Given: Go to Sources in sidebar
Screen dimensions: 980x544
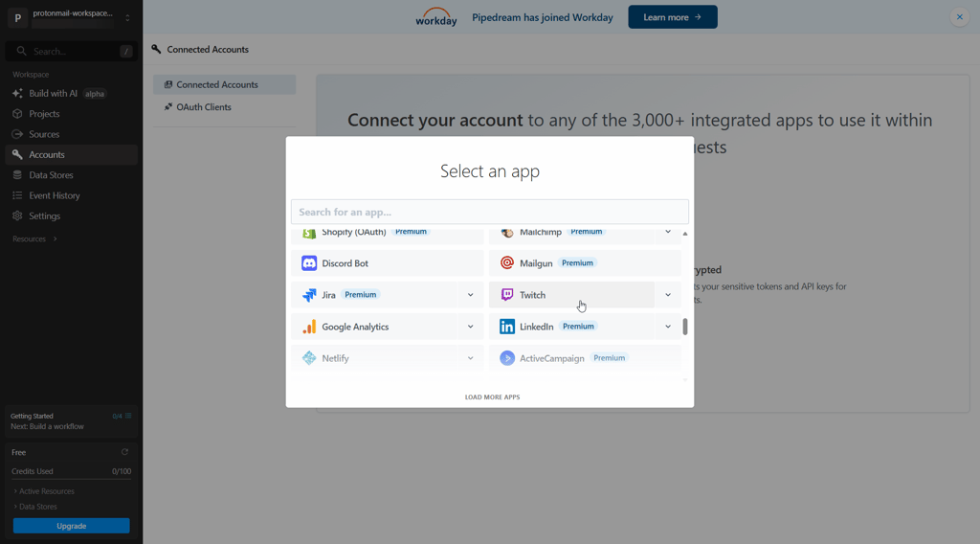Looking at the screenshot, I should [x=71, y=134].
